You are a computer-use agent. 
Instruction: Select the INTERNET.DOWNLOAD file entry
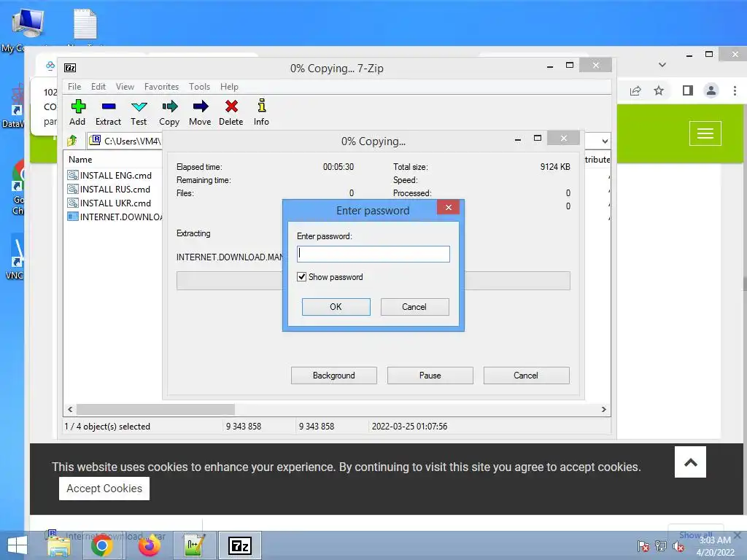pos(115,217)
